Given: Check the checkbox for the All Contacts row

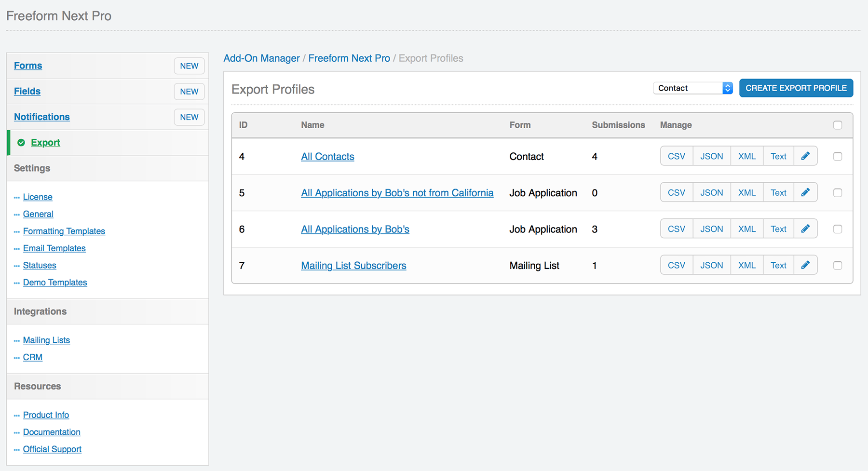Looking at the screenshot, I should [x=838, y=156].
